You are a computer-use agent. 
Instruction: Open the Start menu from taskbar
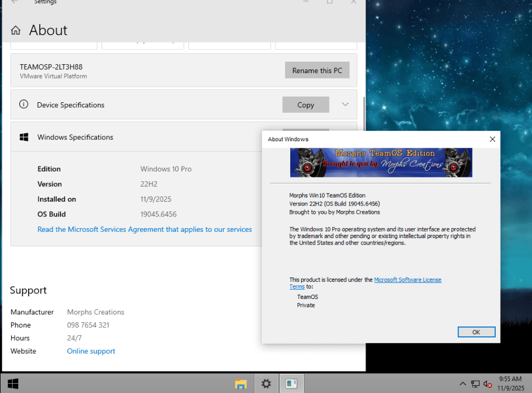13,383
